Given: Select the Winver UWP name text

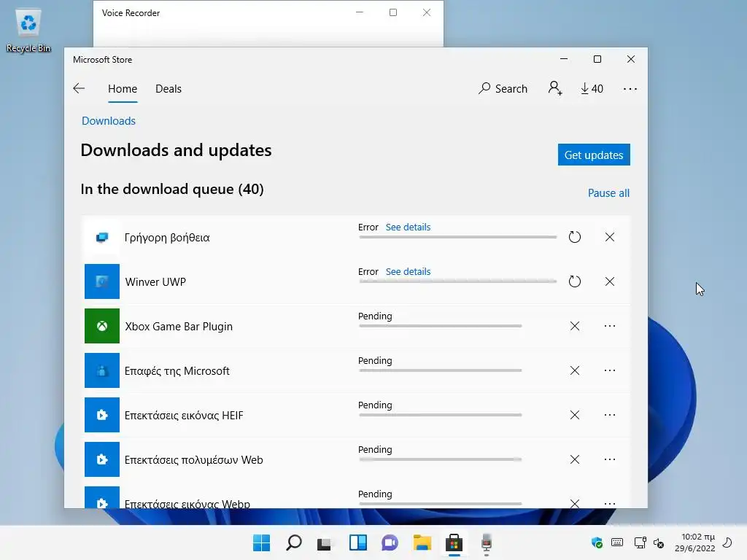Looking at the screenshot, I should 155,282.
